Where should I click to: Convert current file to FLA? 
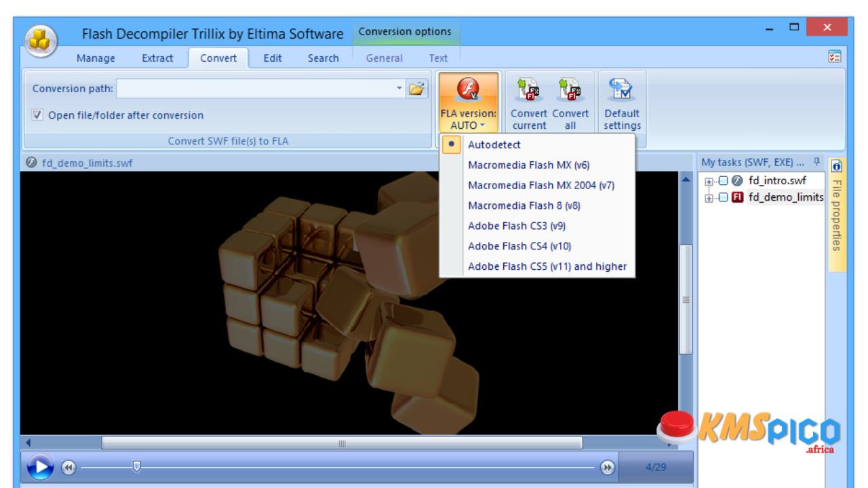529,103
